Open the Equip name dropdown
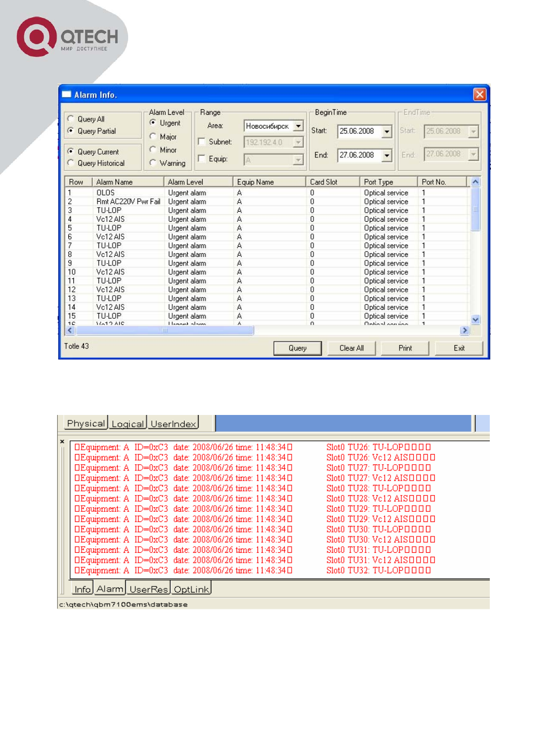 point(298,160)
